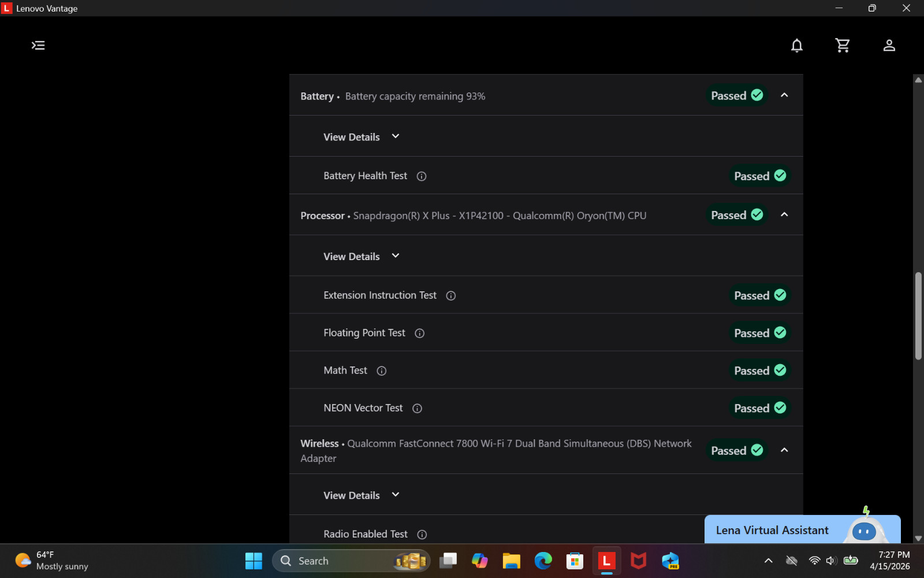Viewport: 924px width, 578px height.
Task: Expand View Details under Battery
Action: tap(362, 137)
